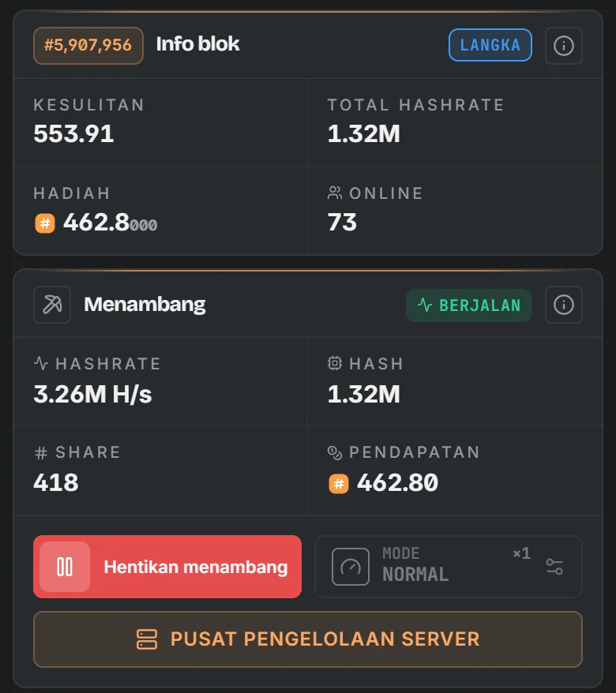The height and width of the screenshot is (693, 616).
Task: Click the SHARE count 418
Action: click(x=56, y=482)
